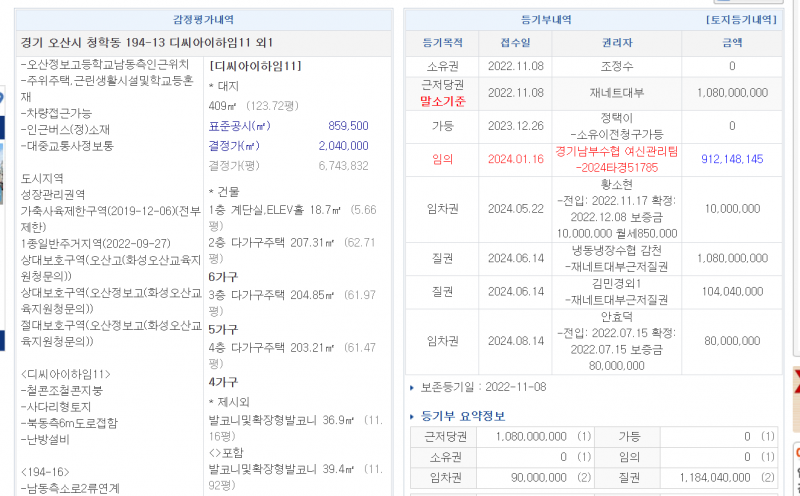Click the 황소현 tenant entry

(x=616, y=185)
